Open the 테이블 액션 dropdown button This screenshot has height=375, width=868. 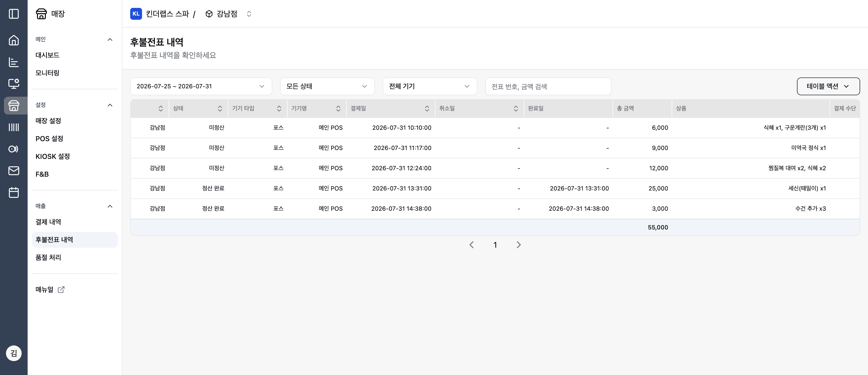828,86
